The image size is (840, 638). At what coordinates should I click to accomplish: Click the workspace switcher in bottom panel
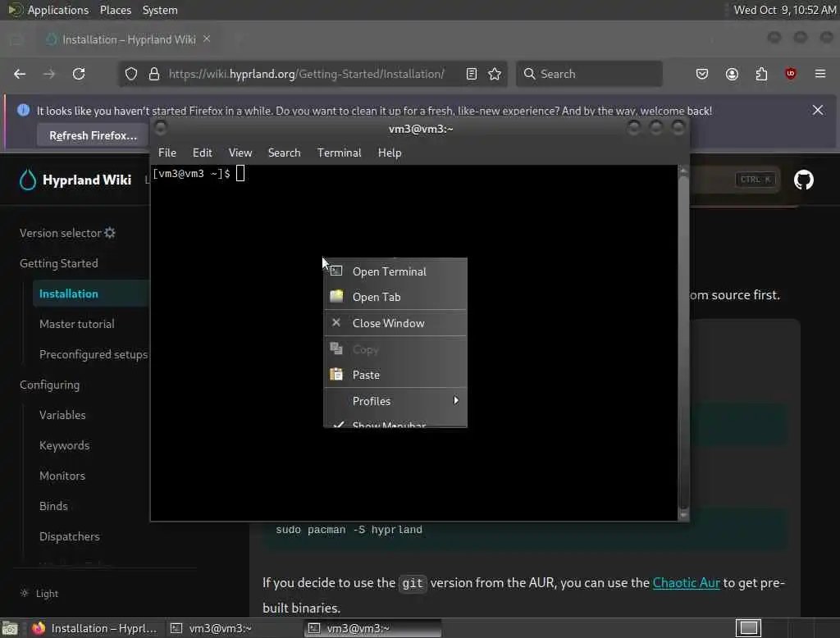tap(748, 628)
